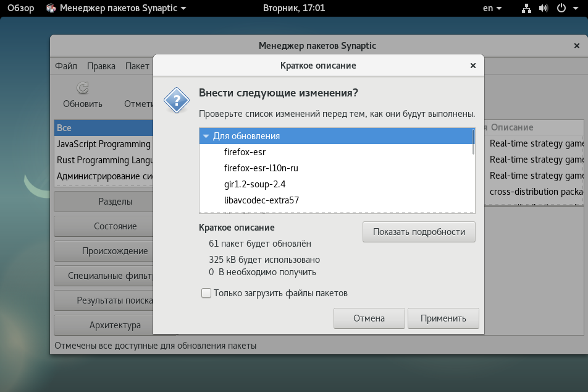
Task: Click the Состояние filter button
Action: (104, 226)
